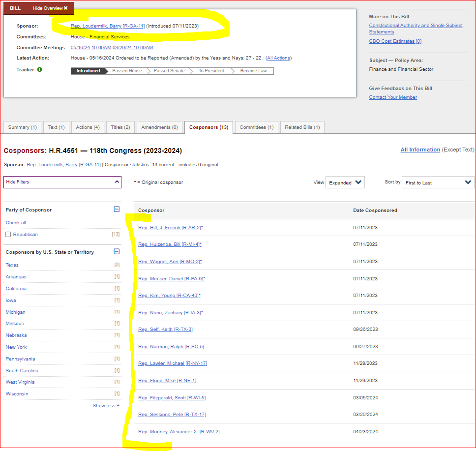476x451 pixels.
Task: Open Rep. Hill, J. French cosponsor page
Action: click(170, 228)
